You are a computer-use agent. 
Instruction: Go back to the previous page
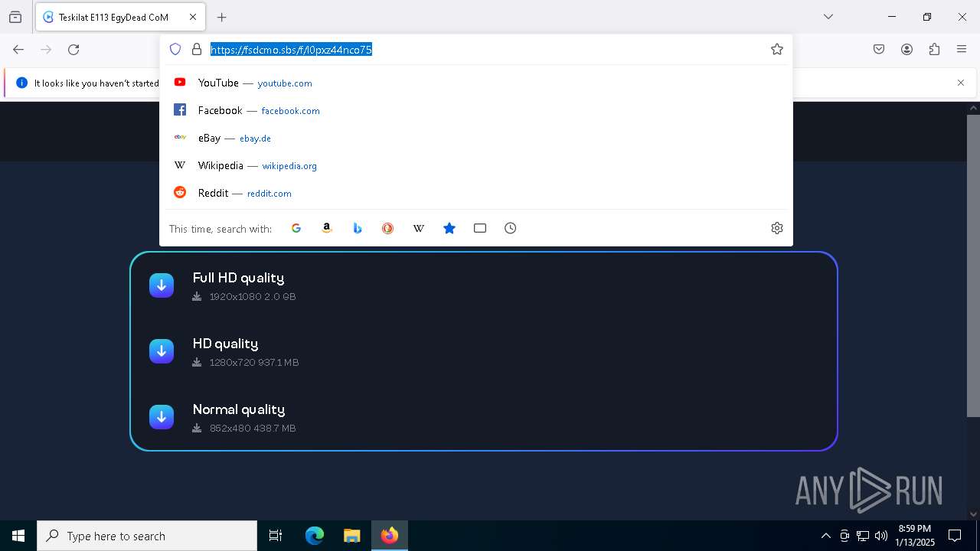click(18, 50)
